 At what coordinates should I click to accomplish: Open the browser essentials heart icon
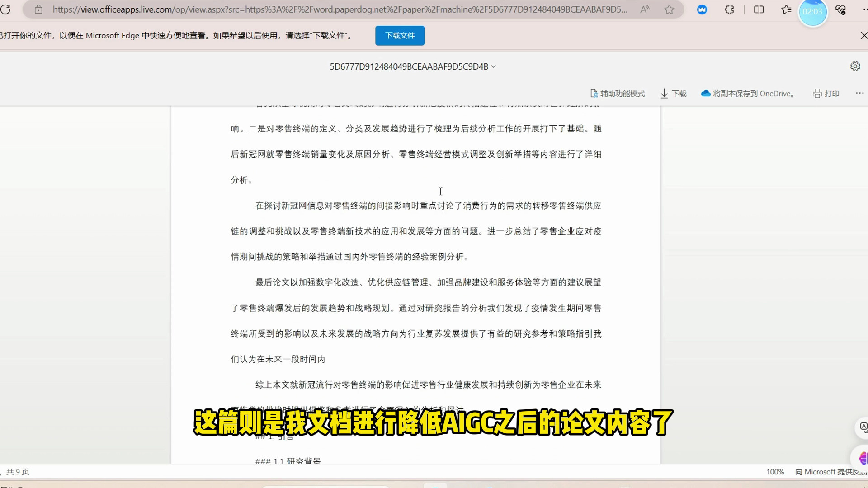tap(840, 9)
